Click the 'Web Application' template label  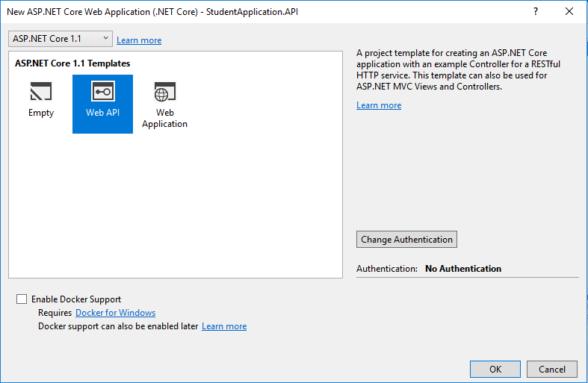(164, 118)
